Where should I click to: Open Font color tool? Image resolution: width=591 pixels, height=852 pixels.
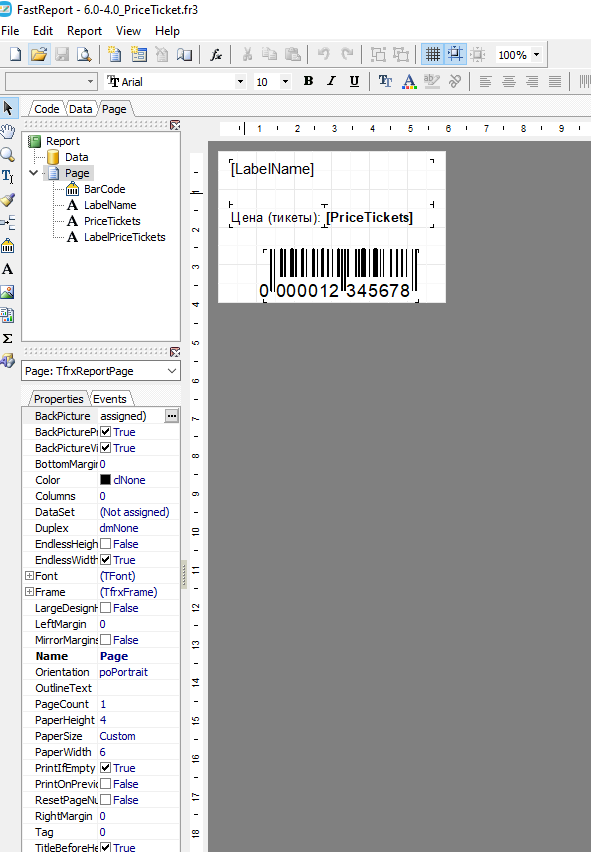(409, 82)
